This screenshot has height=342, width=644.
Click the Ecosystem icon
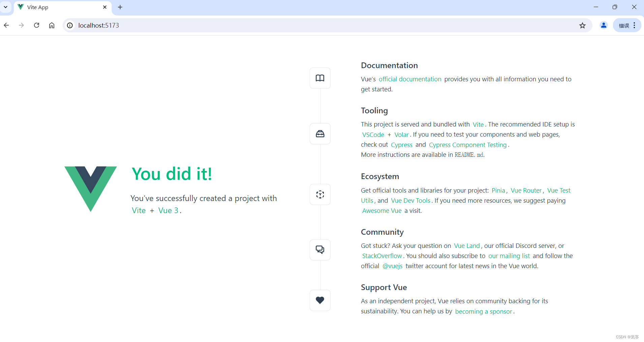pyautogui.click(x=320, y=194)
